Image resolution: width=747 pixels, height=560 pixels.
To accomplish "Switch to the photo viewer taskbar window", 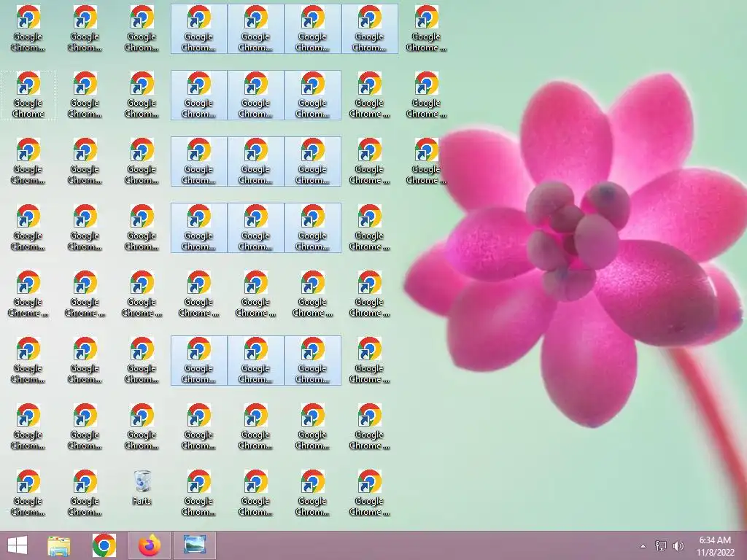I will [195, 545].
